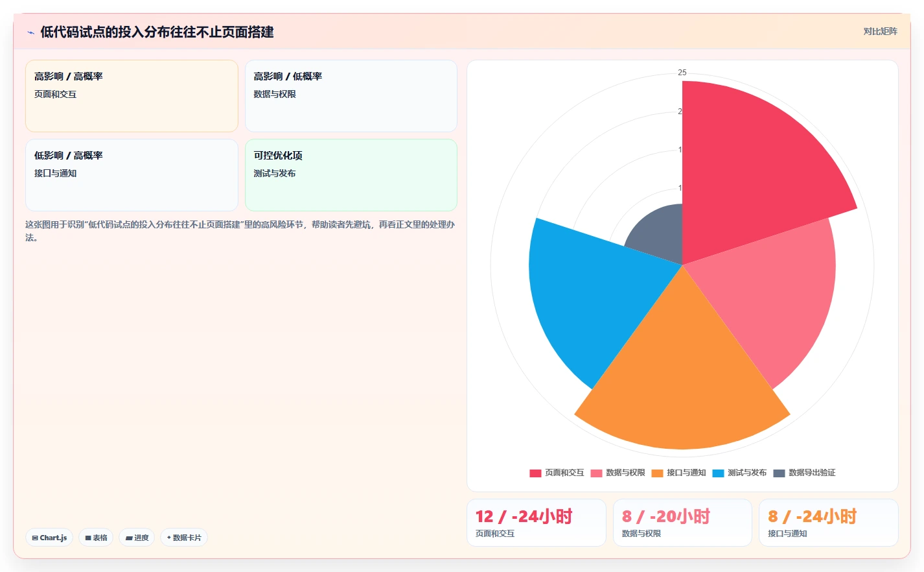924x572 pixels.
Task: Select the 高影响 / 低概率 card
Action: (351, 96)
